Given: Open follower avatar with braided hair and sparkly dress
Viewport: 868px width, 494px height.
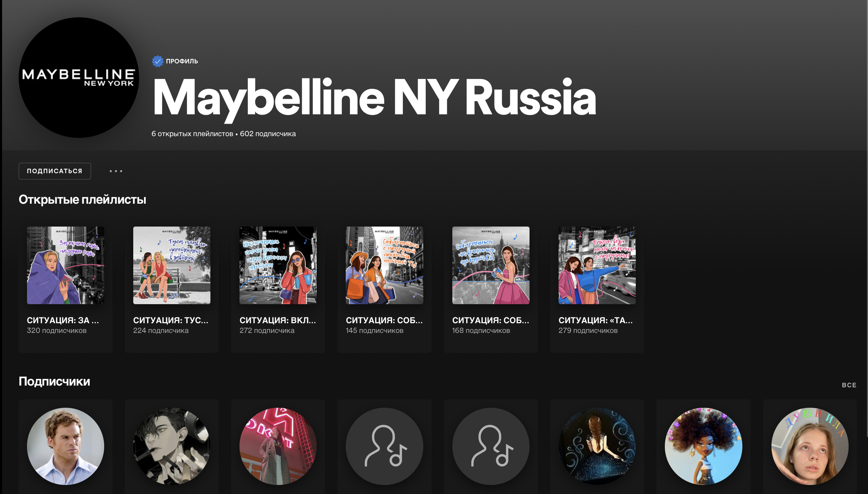Looking at the screenshot, I should click(x=597, y=446).
